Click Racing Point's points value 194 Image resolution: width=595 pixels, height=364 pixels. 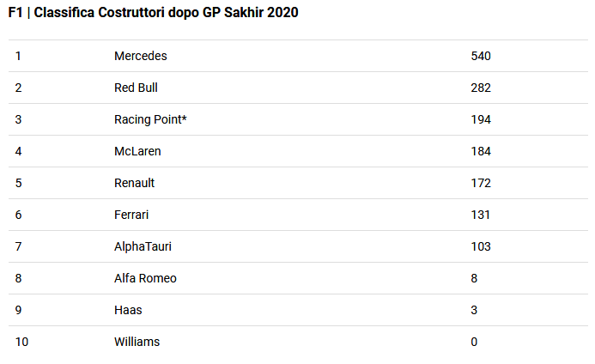tap(481, 119)
